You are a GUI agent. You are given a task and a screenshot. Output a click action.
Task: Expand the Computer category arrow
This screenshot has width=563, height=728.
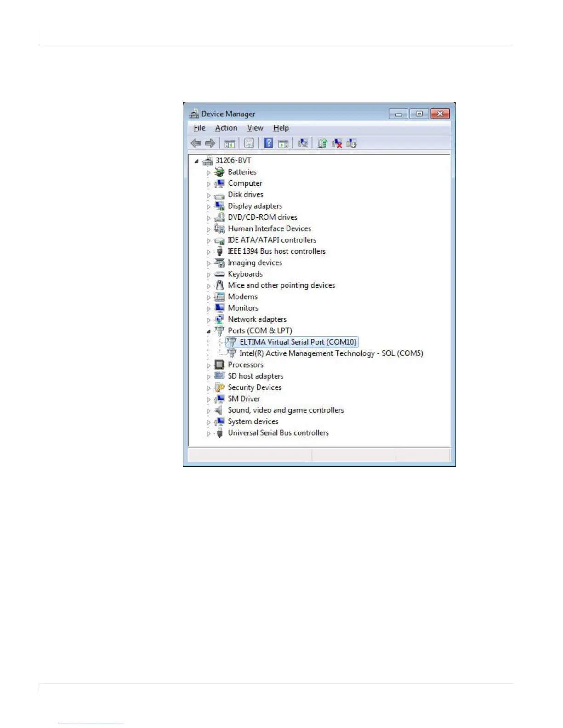tap(208, 184)
